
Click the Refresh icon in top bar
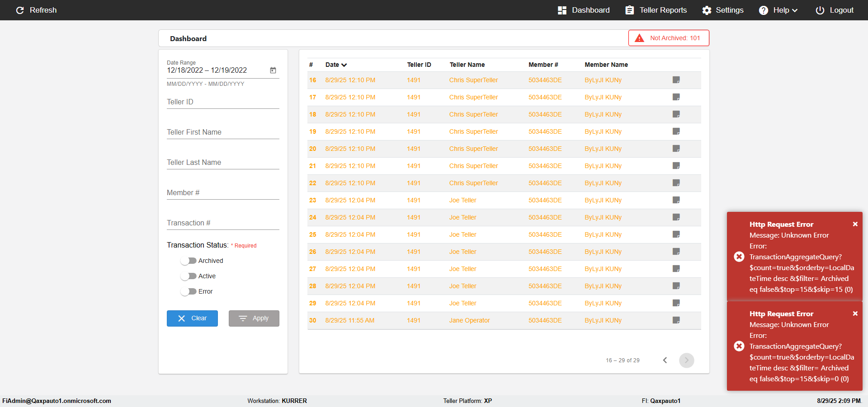pos(20,10)
